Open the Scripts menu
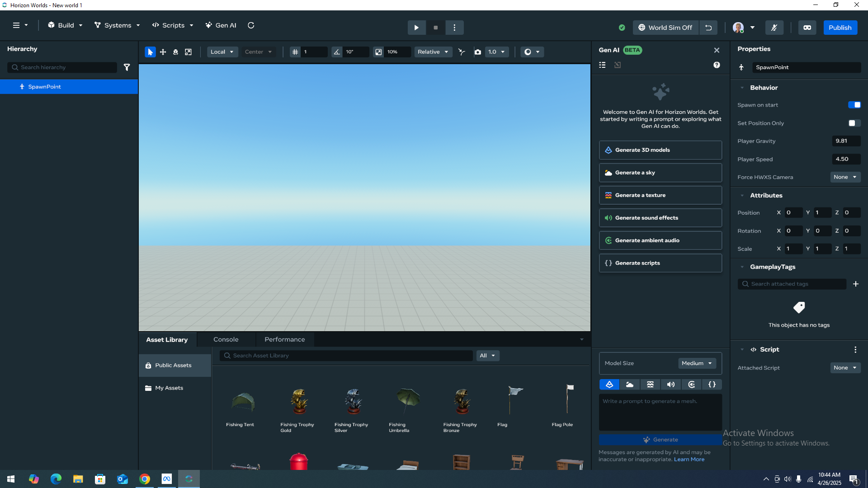 [173, 25]
